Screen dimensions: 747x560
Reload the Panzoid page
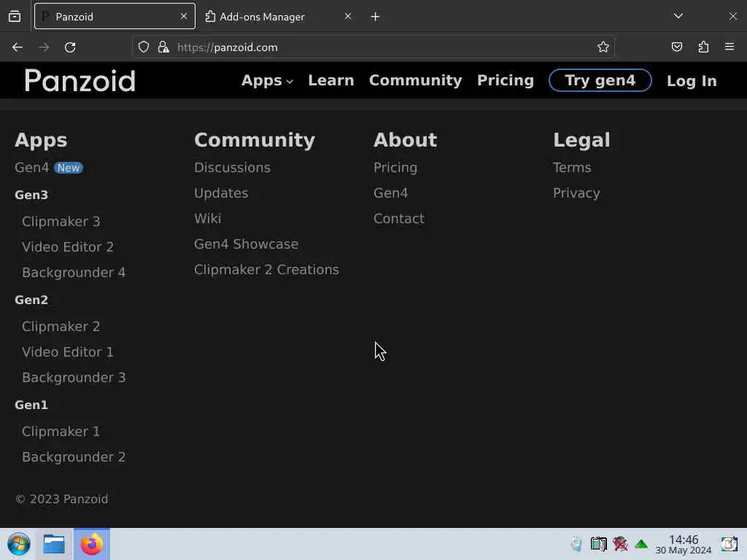pos(70,47)
